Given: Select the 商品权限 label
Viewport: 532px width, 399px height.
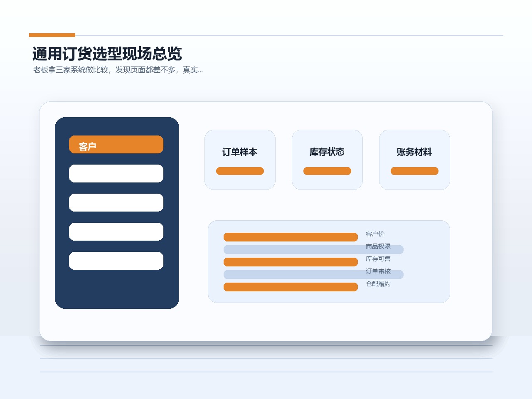Looking at the screenshot, I should pyautogui.click(x=378, y=246).
